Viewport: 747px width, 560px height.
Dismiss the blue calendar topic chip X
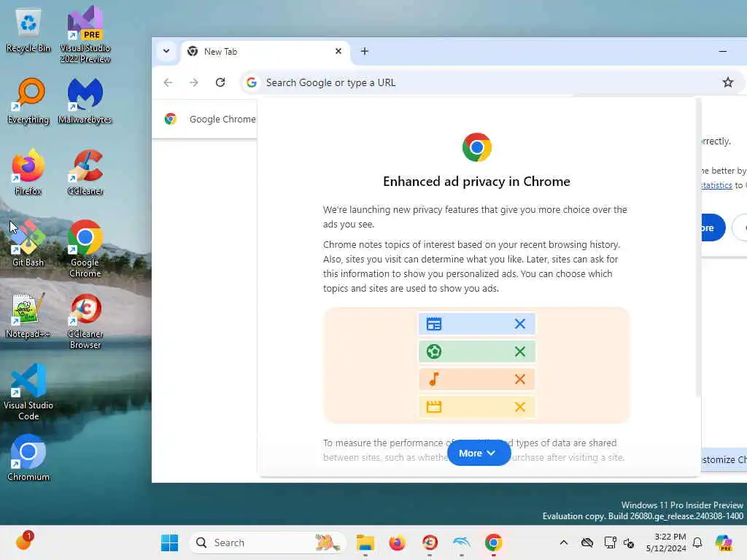(x=519, y=324)
